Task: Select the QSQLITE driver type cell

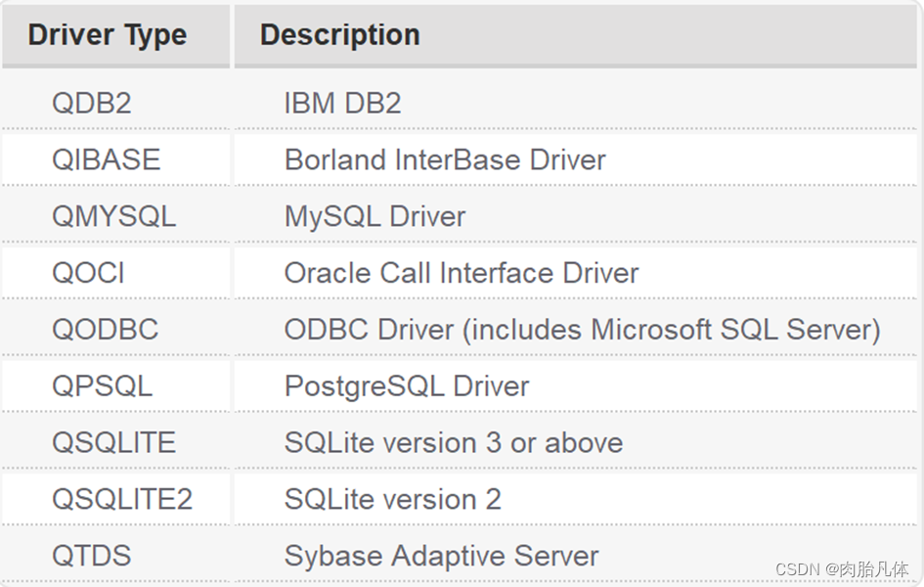Action: (115, 442)
